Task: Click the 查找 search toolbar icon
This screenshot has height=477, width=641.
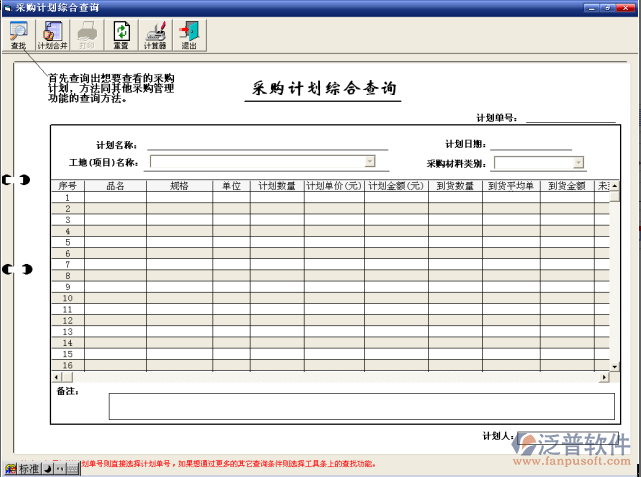Action: coord(19,35)
